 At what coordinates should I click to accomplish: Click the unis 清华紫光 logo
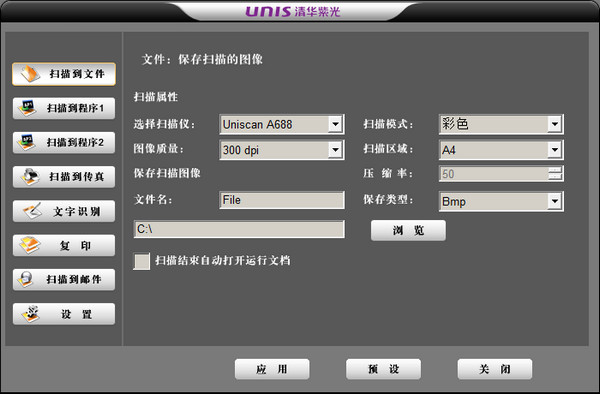pyautogui.click(x=293, y=11)
